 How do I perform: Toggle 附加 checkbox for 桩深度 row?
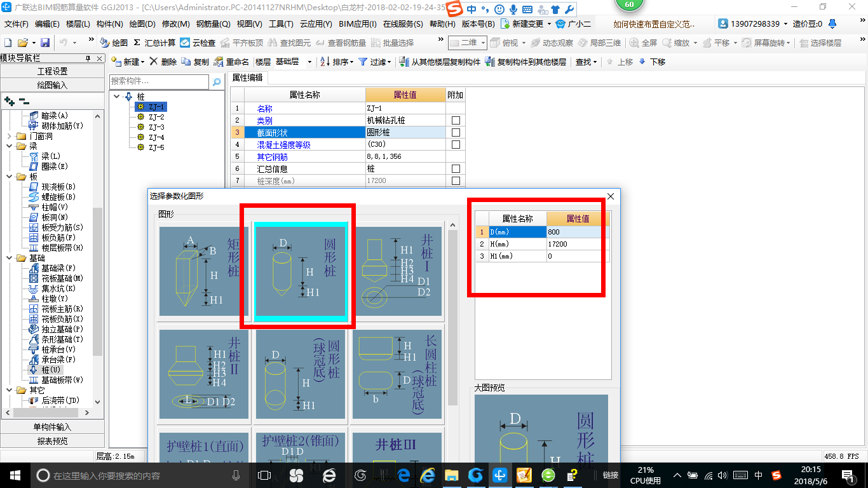pos(456,181)
